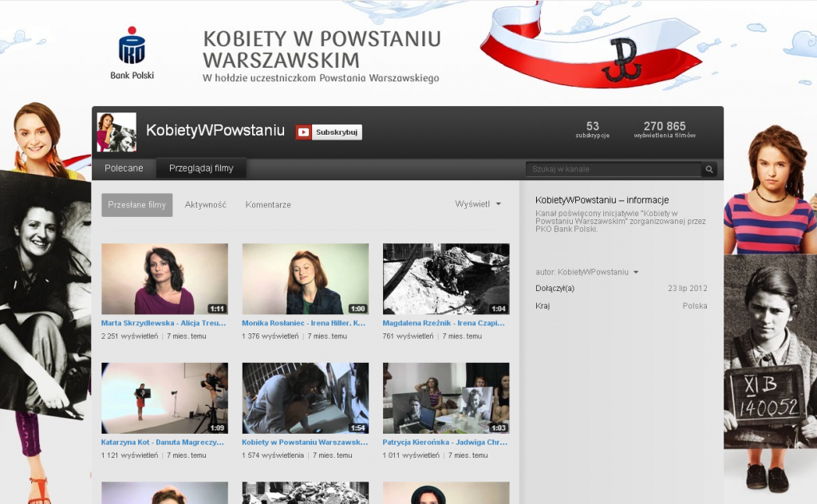Play the Patrycja Kierońska video thumbnail
This screenshot has height=504, width=817.
(445, 398)
